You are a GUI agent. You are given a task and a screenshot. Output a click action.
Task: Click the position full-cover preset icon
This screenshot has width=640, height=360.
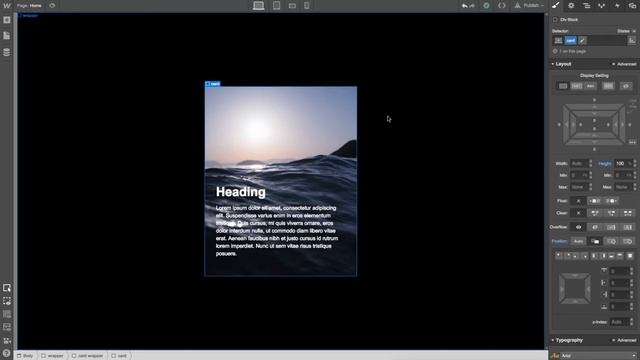tap(630, 256)
